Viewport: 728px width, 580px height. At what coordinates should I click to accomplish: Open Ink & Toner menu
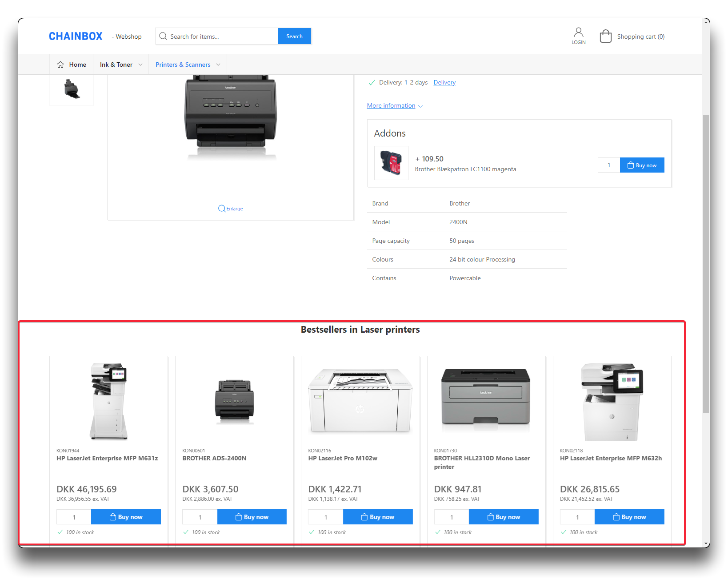pyautogui.click(x=116, y=64)
